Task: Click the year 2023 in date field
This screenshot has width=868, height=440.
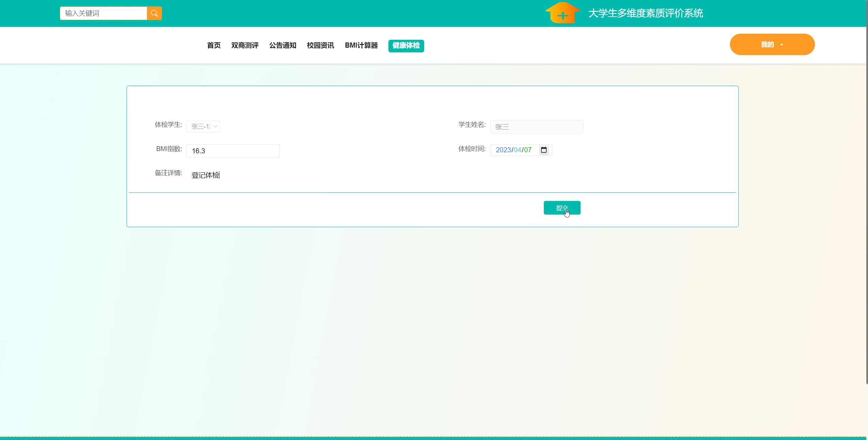Action: pos(503,150)
